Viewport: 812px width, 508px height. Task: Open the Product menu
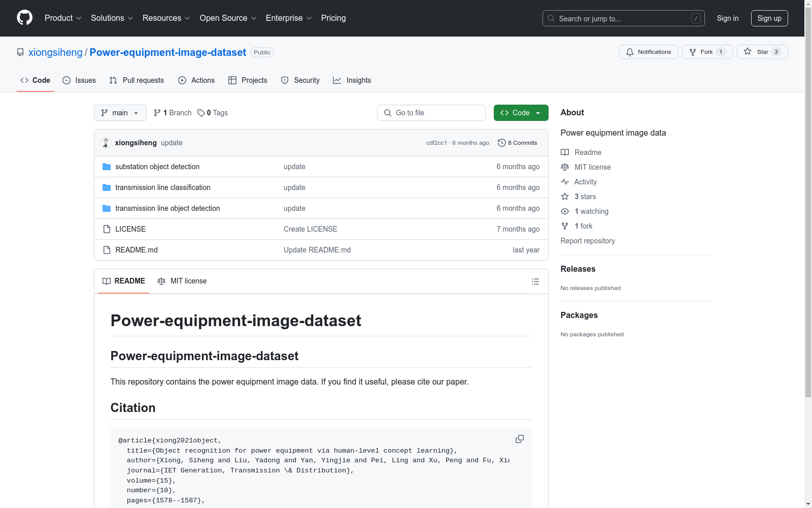(x=63, y=18)
